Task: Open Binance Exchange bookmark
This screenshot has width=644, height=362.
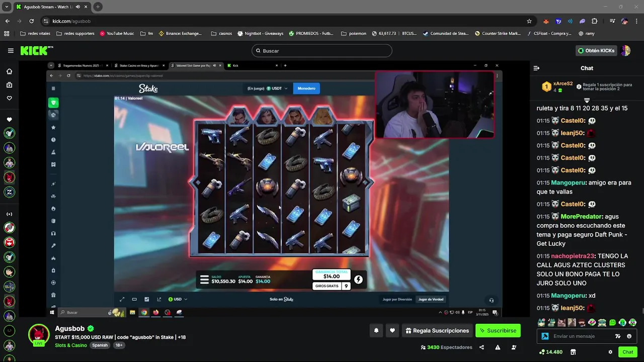Action: [x=180, y=34]
